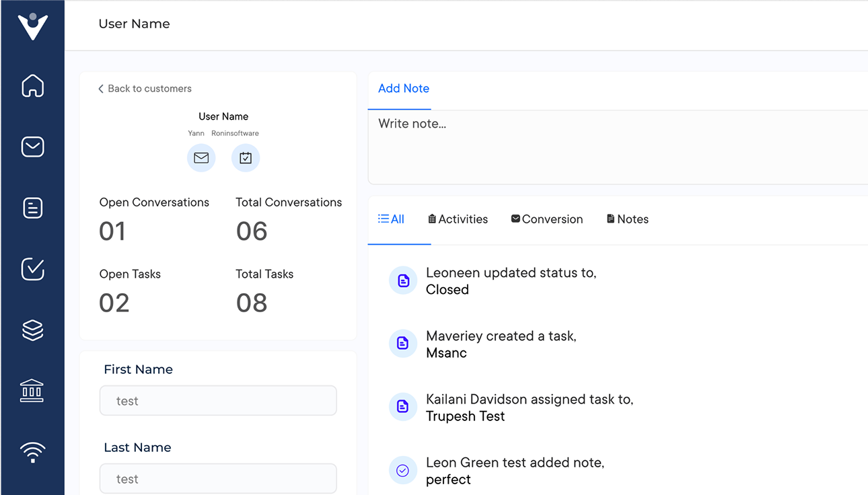This screenshot has width=868, height=495.
Task: Click the 'Closed' status text
Action: point(447,290)
